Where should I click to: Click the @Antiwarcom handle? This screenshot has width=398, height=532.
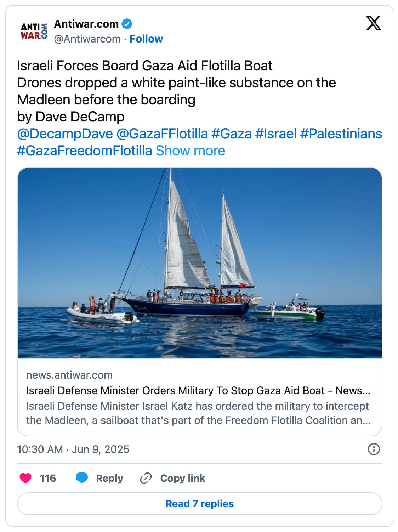point(87,39)
